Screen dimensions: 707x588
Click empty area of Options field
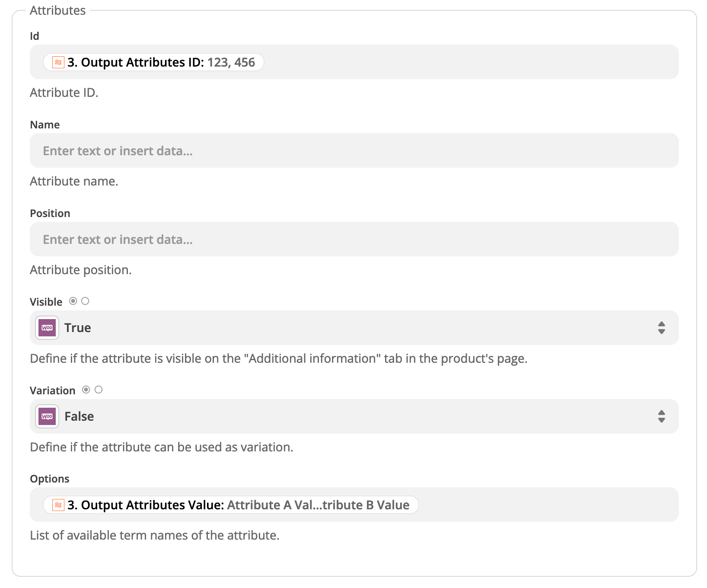click(x=549, y=505)
